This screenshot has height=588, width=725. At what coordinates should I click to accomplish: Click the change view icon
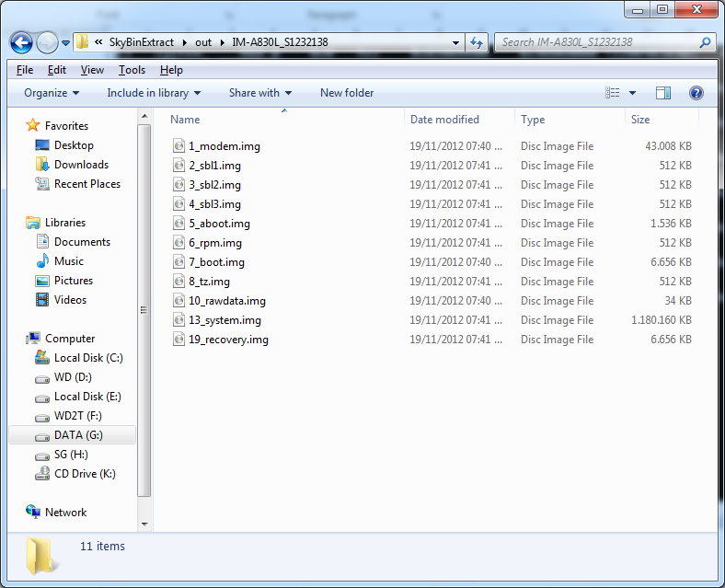(613, 93)
